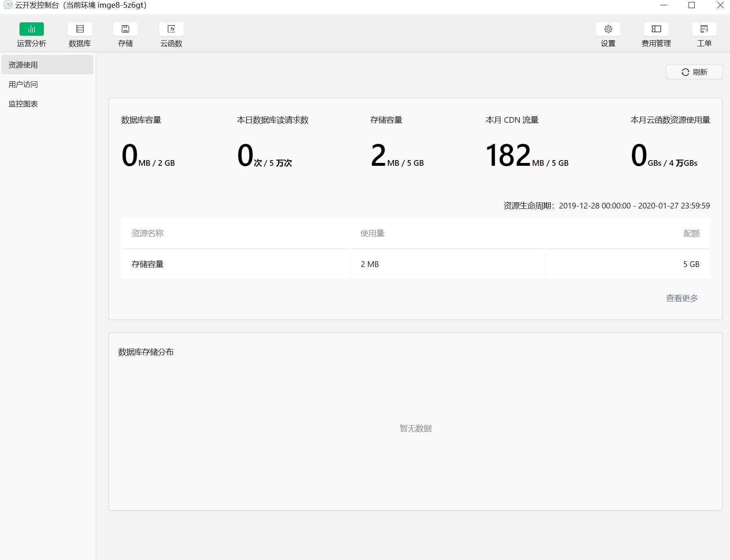
Task: Click the 查看更多 link
Action: (x=682, y=298)
